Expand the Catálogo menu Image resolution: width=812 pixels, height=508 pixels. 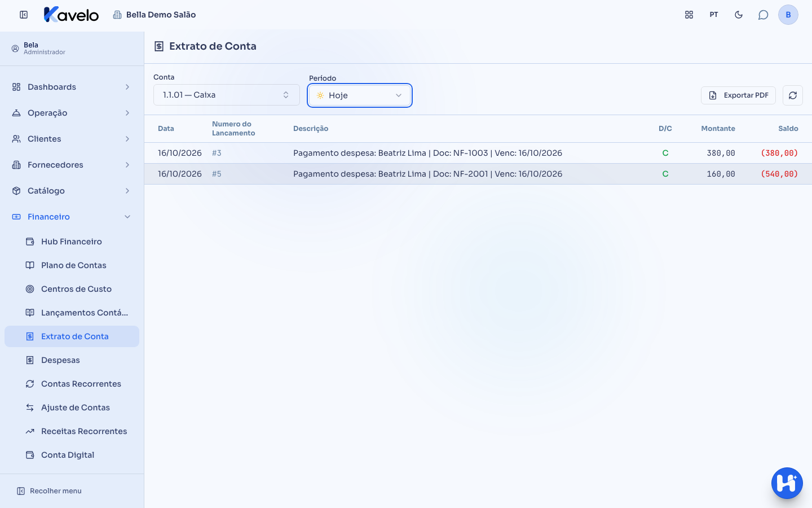click(x=72, y=191)
